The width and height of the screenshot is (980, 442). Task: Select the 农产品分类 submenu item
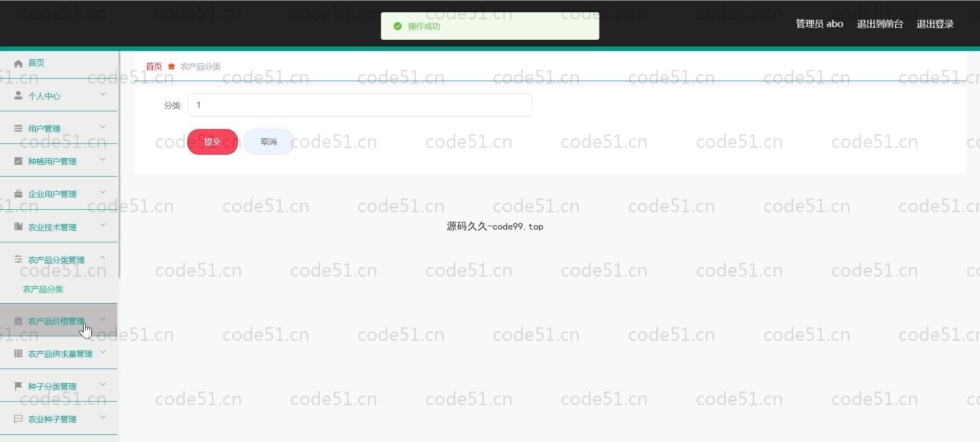click(43, 289)
